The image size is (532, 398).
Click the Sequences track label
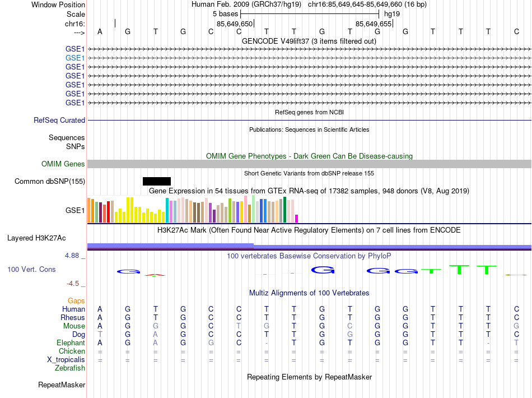67,137
